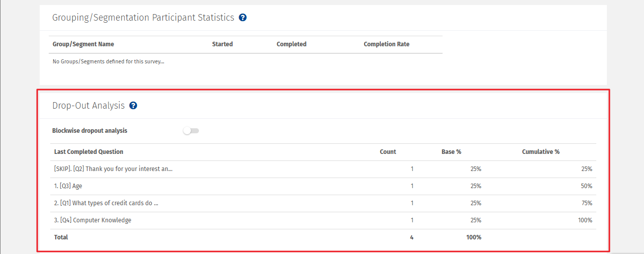Click the [Q3] Age row
The image size is (644, 254).
tap(68, 186)
